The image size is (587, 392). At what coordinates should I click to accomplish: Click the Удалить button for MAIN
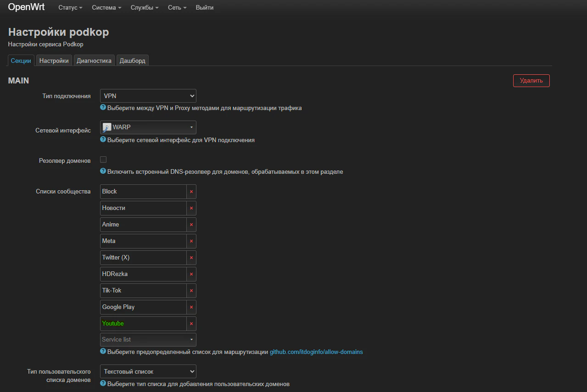coord(531,81)
